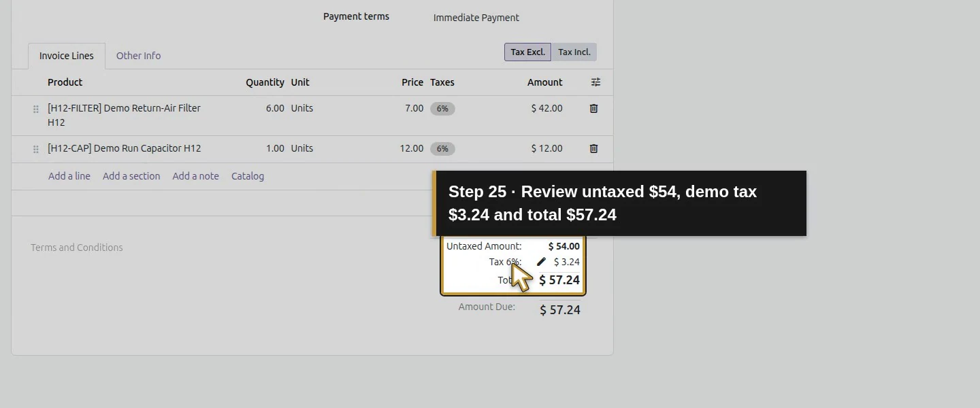
Task: Open the Invoice Lines tab
Action: (x=67, y=56)
